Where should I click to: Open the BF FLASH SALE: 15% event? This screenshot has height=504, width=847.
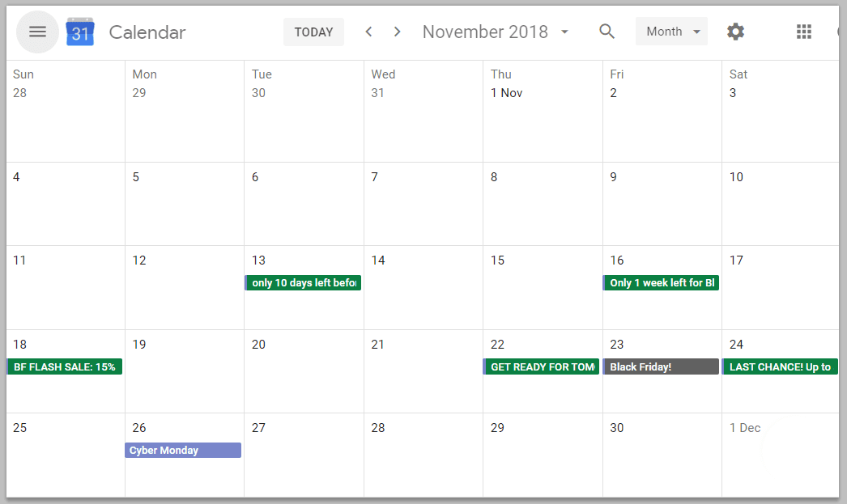coord(64,367)
